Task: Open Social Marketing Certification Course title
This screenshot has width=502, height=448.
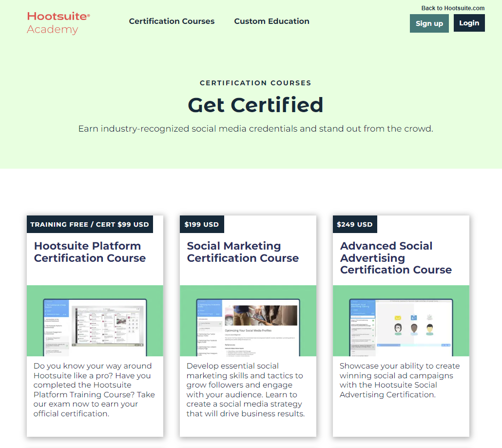Action: pyautogui.click(x=243, y=252)
